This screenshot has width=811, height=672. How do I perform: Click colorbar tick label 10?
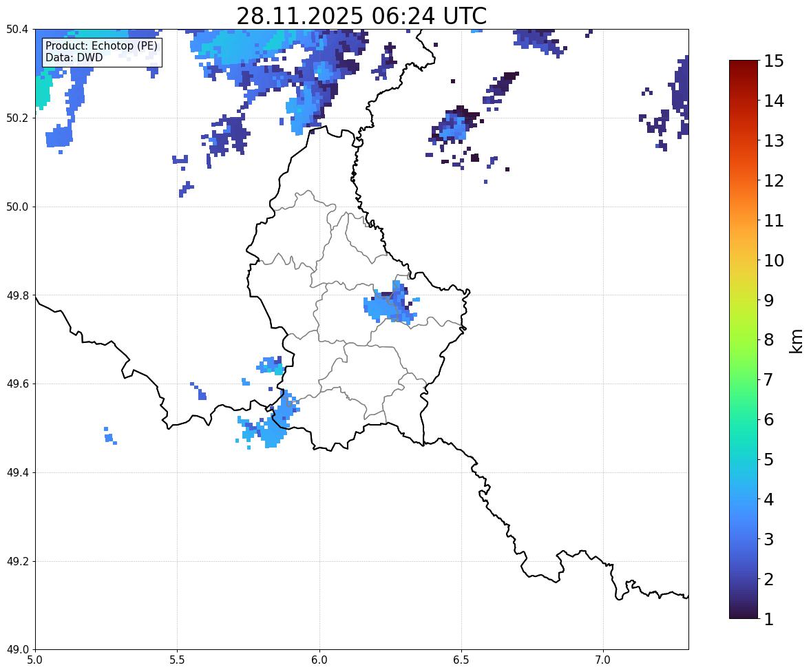[775, 260]
